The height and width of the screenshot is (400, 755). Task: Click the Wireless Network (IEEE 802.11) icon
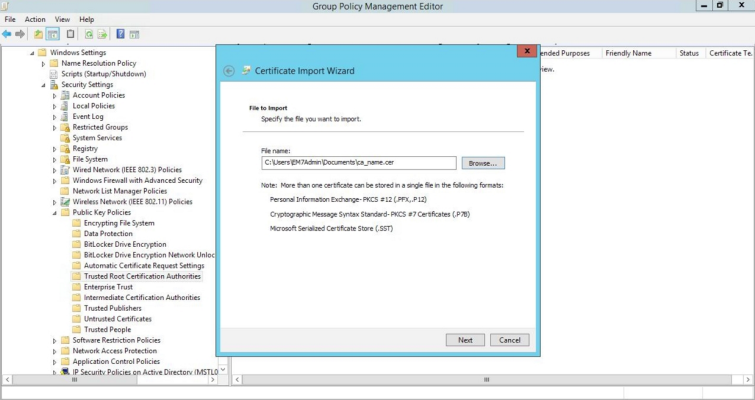65,201
